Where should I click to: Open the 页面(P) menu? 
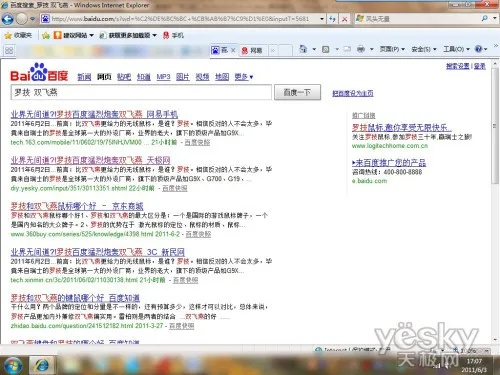pos(392,49)
